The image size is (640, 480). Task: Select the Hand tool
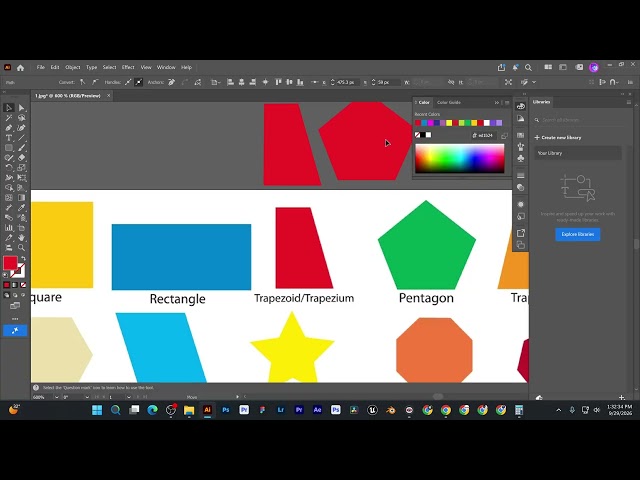(22, 238)
